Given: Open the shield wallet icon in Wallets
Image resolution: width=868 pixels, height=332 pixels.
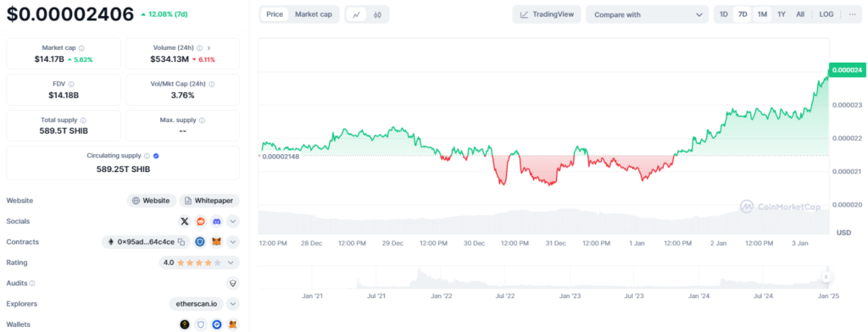Looking at the screenshot, I should [201, 324].
